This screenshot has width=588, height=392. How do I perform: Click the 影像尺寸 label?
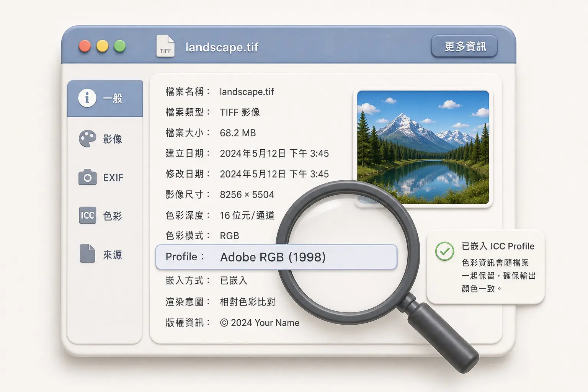pyautogui.click(x=188, y=195)
